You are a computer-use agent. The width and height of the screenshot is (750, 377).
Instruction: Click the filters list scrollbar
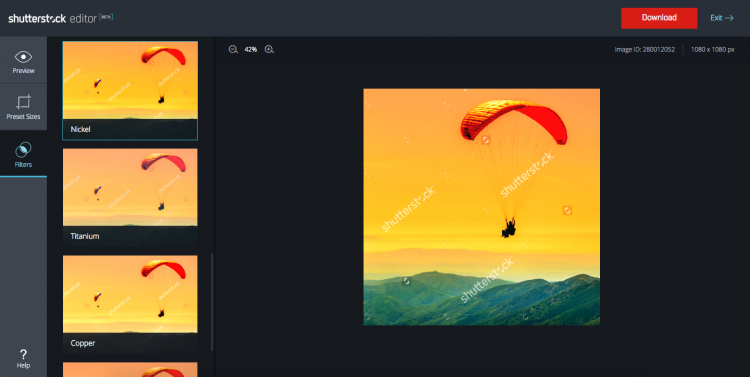(x=212, y=302)
